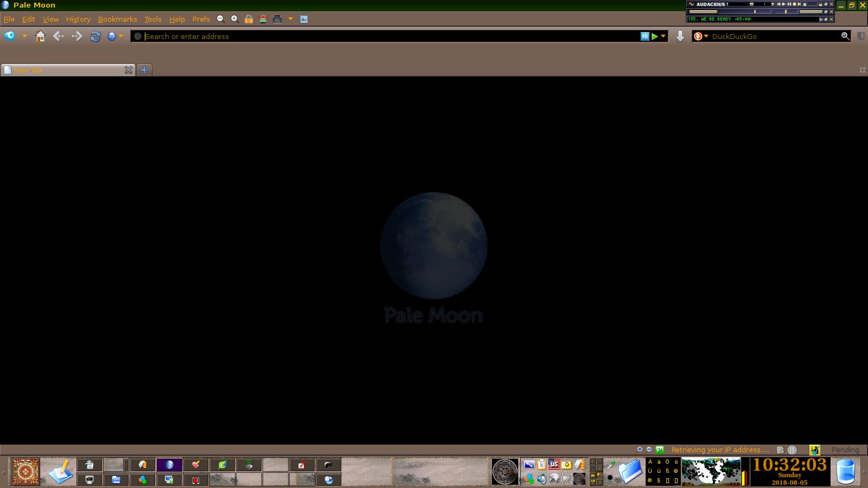This screenshot has height=488, width=868.
Task: Open the Help menu
Action: pyautogui.click(x=177, y=19)
